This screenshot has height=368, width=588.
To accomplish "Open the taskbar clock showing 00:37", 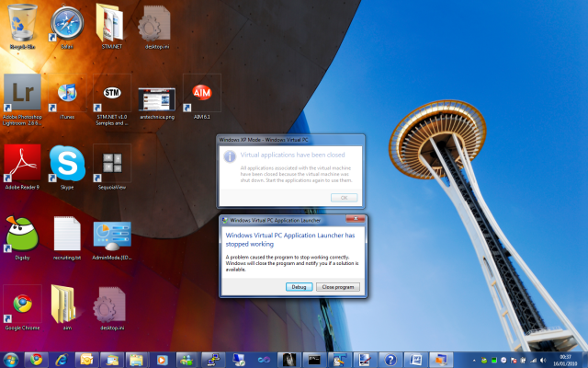I will (x=565, y=360).
